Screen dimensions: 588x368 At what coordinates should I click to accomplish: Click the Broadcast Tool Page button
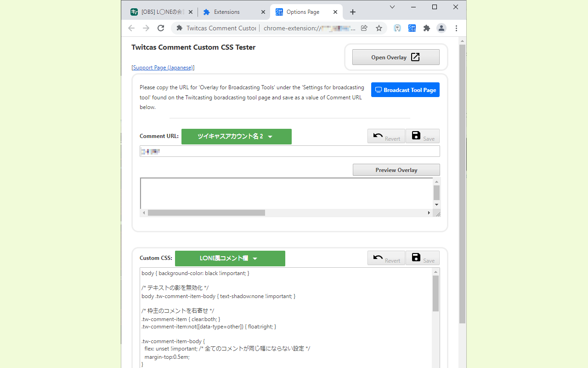[405, 90]
